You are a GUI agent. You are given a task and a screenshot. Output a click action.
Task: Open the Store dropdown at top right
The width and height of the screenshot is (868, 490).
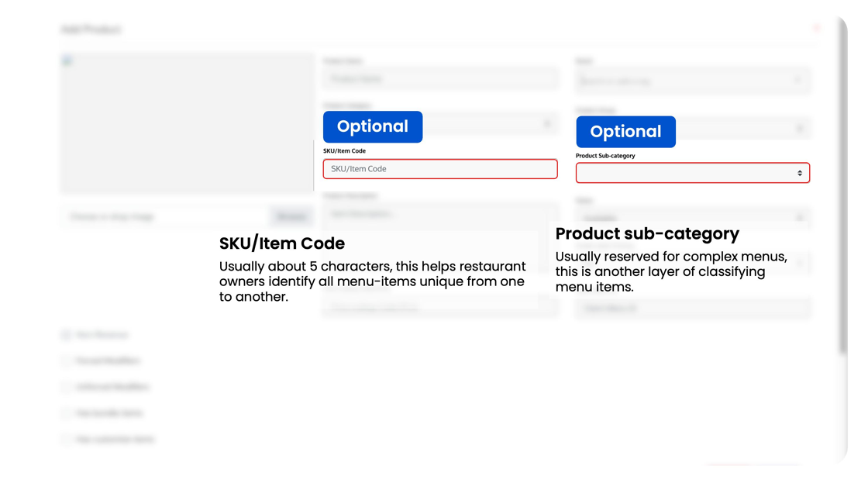pyautogui.click(x=693, y=81)
